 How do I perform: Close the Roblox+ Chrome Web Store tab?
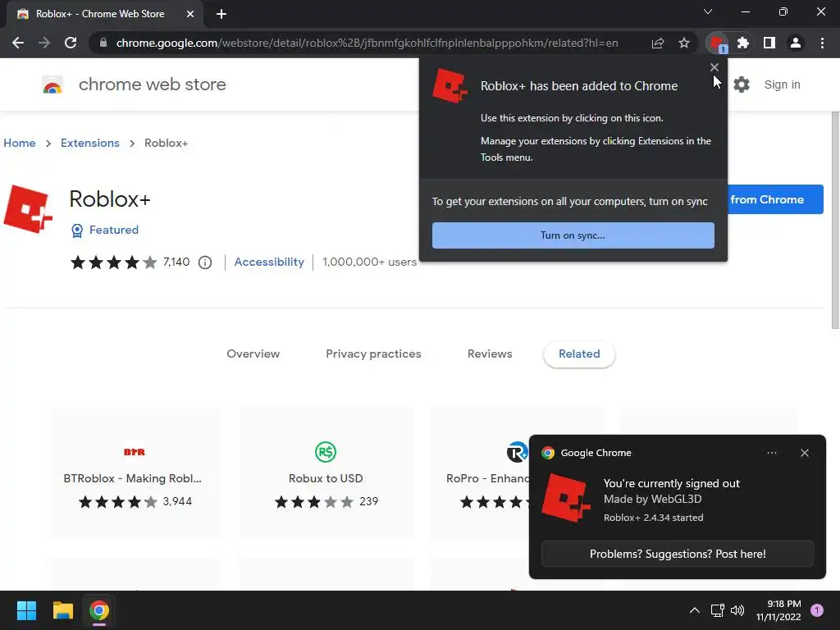point(190,14)
